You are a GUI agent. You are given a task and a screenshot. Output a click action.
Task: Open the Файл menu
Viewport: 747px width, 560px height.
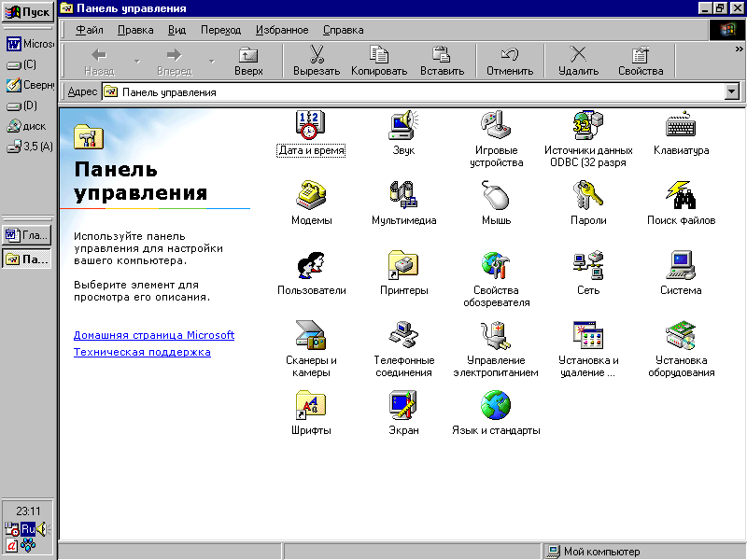click(89, 30)
